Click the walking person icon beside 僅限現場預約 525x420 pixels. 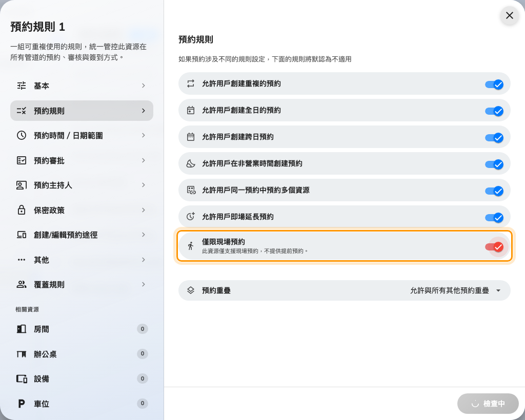[x=191, y=246]
